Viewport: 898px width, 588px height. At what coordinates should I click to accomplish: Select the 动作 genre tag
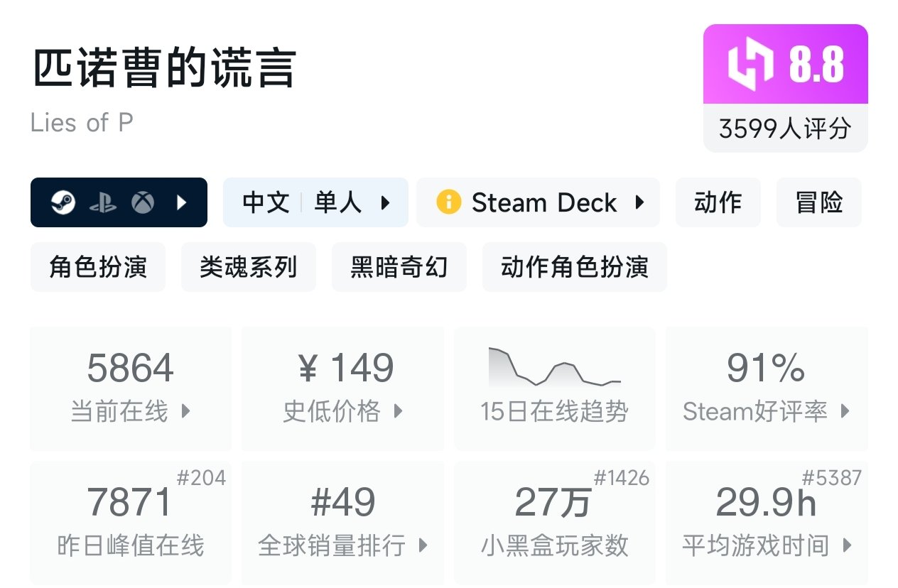coord(718,202)
